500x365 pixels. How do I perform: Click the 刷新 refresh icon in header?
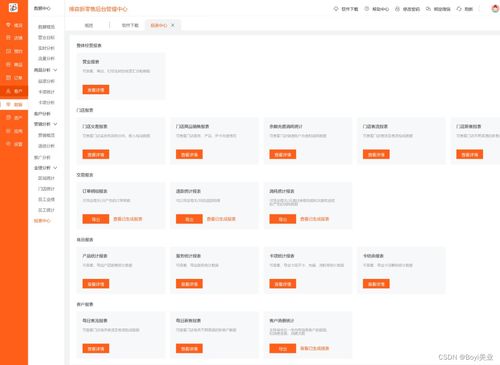pyautogui.click(x=459, y=9)
